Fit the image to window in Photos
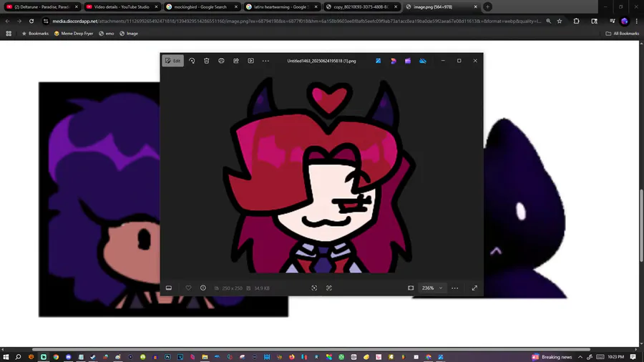 (x=411, y=288)
